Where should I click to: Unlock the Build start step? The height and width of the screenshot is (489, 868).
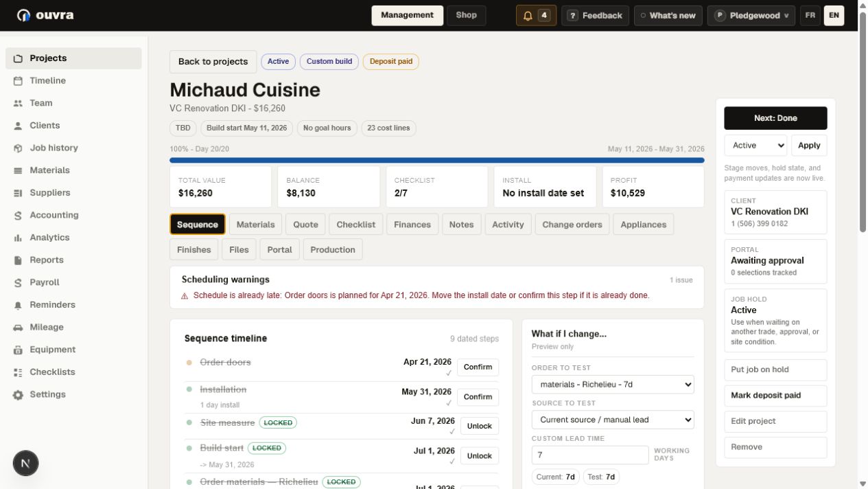point(480,456)
